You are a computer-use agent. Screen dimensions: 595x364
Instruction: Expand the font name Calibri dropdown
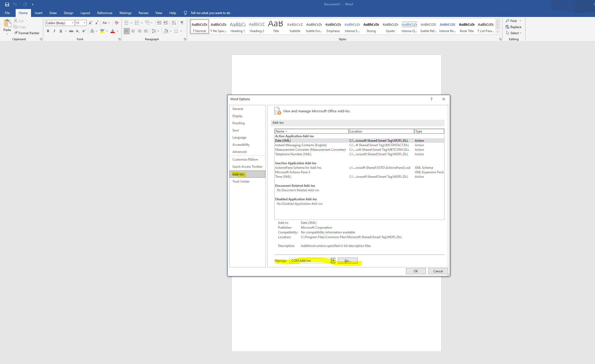tap(72, 23)
